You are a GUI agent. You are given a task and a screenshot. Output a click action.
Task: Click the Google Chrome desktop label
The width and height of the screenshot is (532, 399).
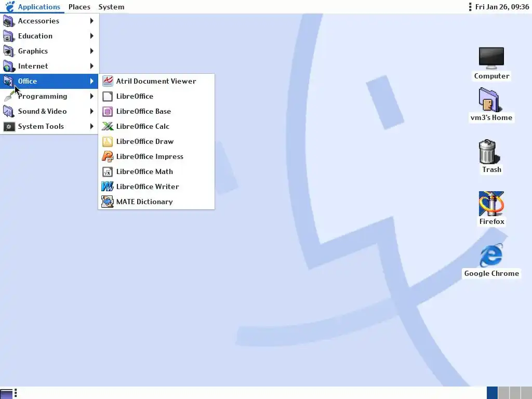491,273
